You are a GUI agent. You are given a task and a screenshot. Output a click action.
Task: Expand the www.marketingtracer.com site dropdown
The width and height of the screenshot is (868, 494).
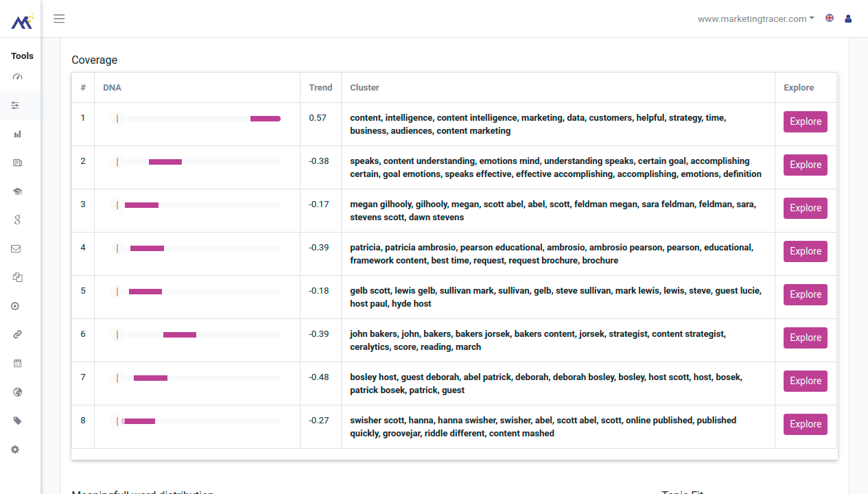[x=755, y=19]
